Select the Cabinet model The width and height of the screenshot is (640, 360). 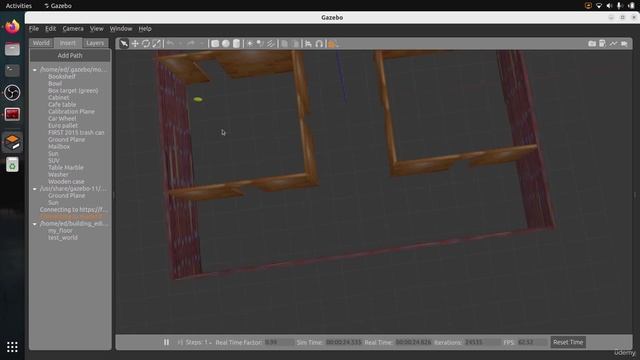click(x=58, y=98)
